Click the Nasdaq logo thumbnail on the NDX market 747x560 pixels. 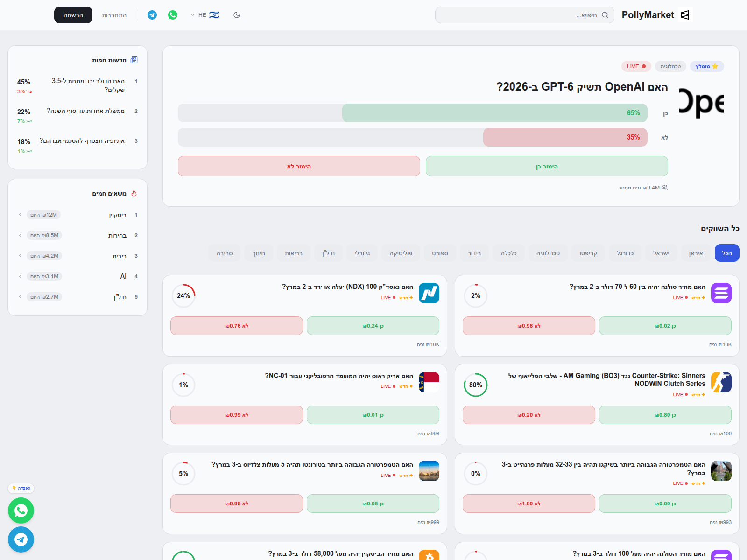click(429, 293)
